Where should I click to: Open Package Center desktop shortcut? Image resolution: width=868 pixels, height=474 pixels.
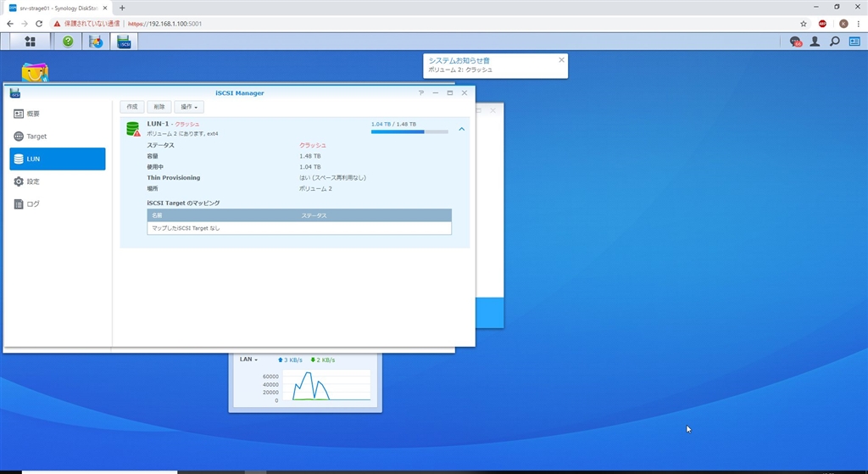click(35, 73)
